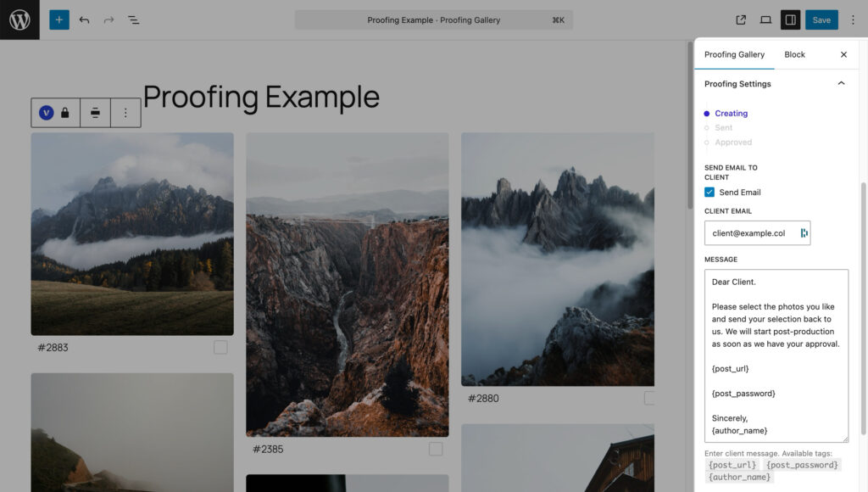This screenshot has height=492, width=868.
Task: Open the document overview list icon
Action: pyautogui.click(x=133, y=20)
